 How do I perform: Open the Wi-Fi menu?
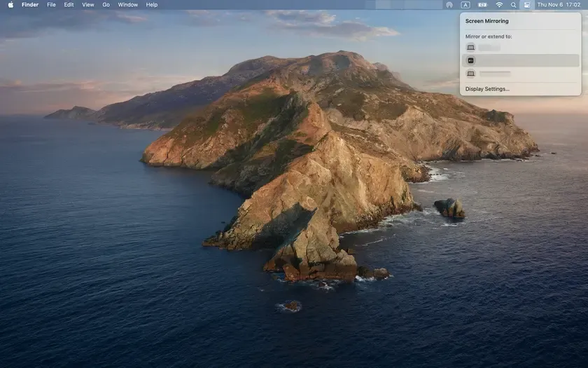pos(499,5)
